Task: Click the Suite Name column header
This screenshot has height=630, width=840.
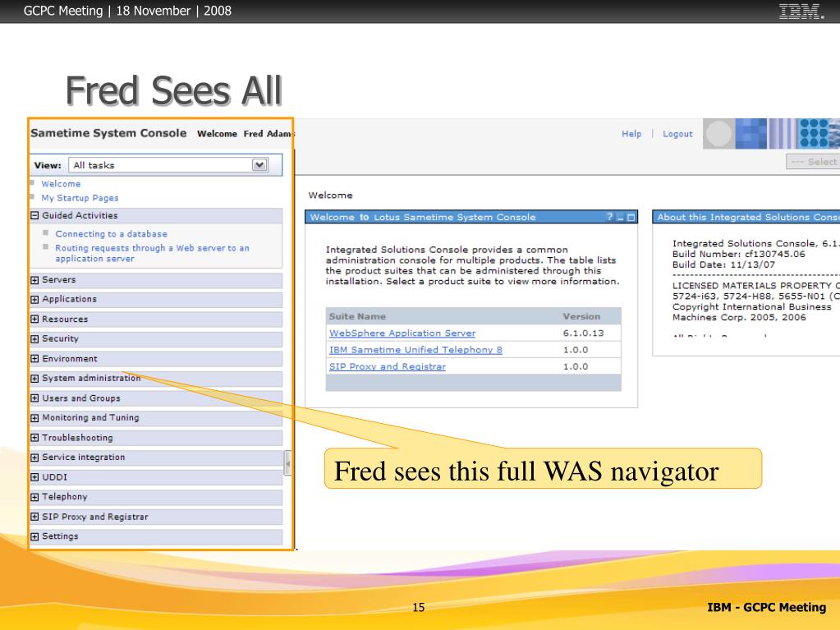Action: point(357,316)
